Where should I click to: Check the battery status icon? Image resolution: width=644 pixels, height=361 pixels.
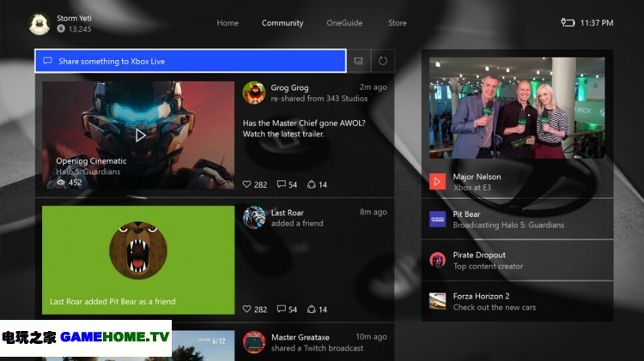(x=568, y=22)
